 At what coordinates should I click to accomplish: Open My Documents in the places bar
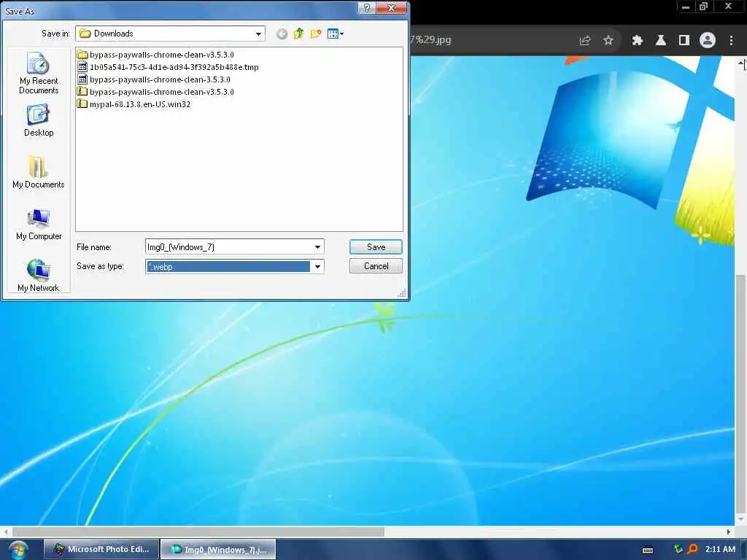[x=39, y=172]
